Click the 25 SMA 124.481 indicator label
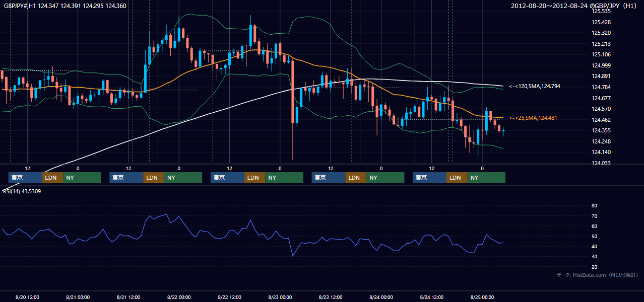Screen dimensions: 644x302 coord(534,118)
